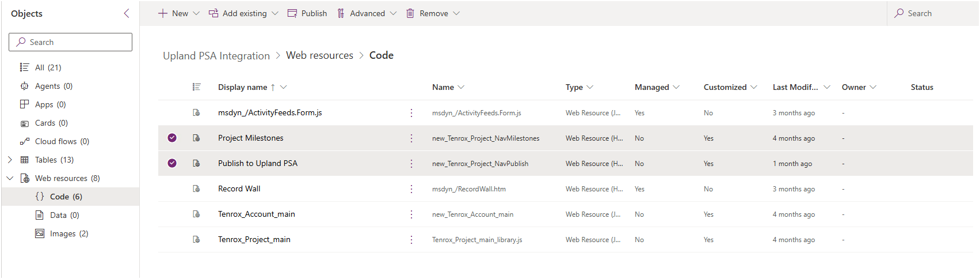Click the column type list icon in header
Image resolution: width=980 pixels, height=279 pixels.
[x=196, y=87]
